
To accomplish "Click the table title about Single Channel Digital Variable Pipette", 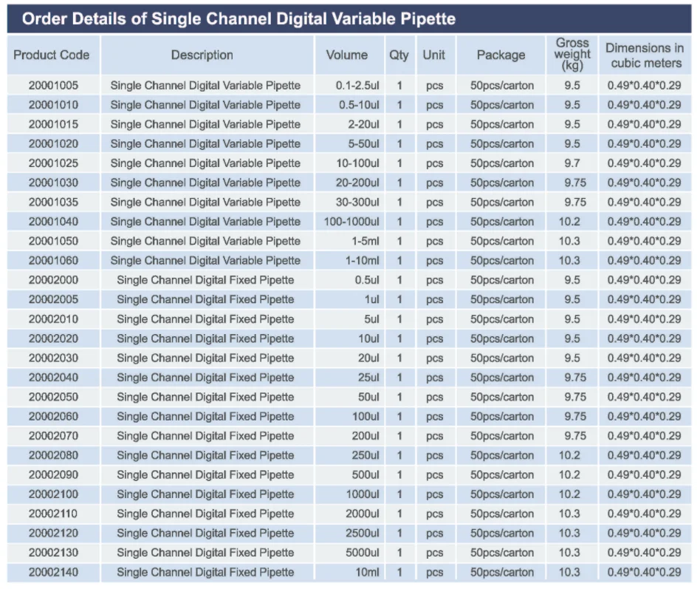I will 239,19.
